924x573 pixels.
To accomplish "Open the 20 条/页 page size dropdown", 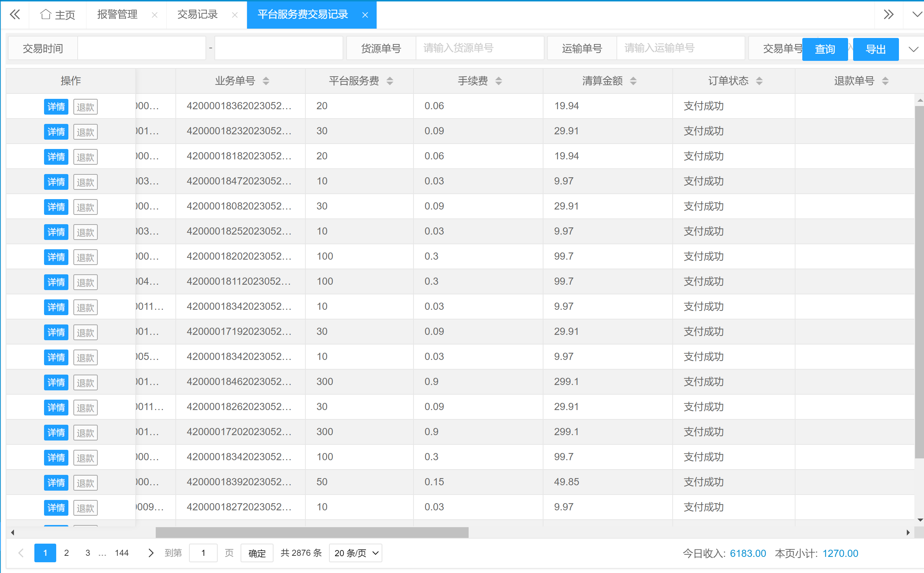I will click(355, 553).
